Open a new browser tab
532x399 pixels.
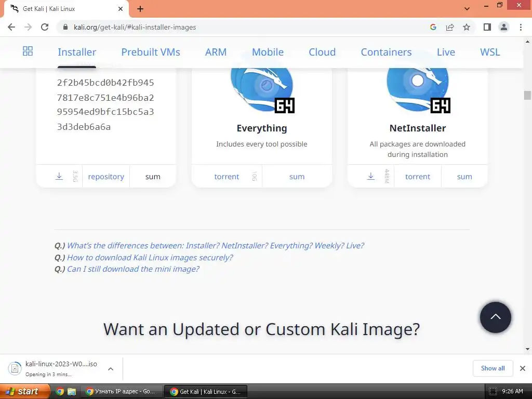140,9
